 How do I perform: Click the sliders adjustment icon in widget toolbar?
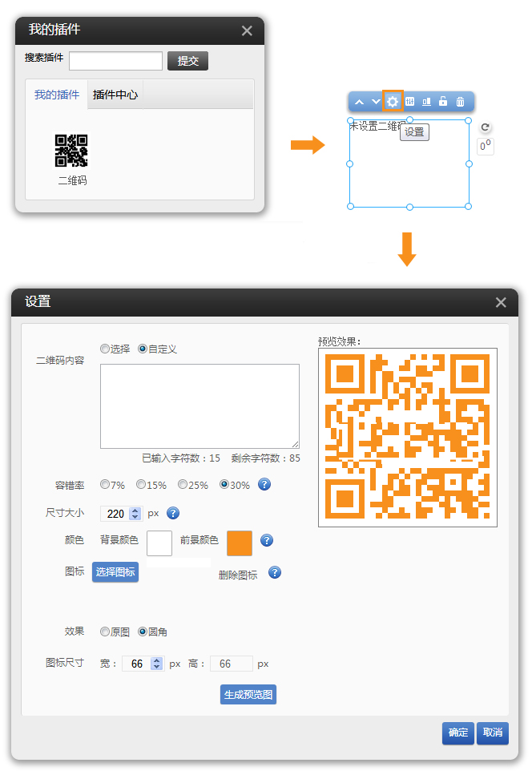point(409,102)
